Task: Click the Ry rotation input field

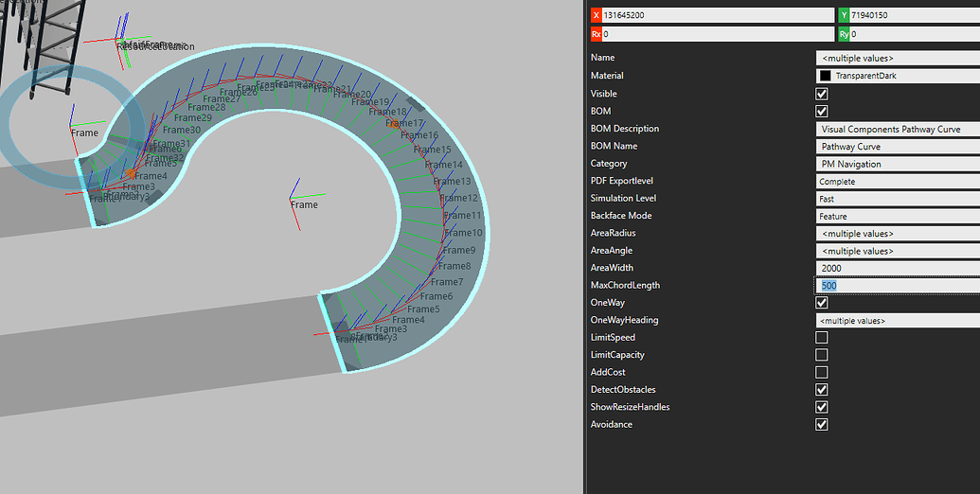Action: (x=915, y=34)
